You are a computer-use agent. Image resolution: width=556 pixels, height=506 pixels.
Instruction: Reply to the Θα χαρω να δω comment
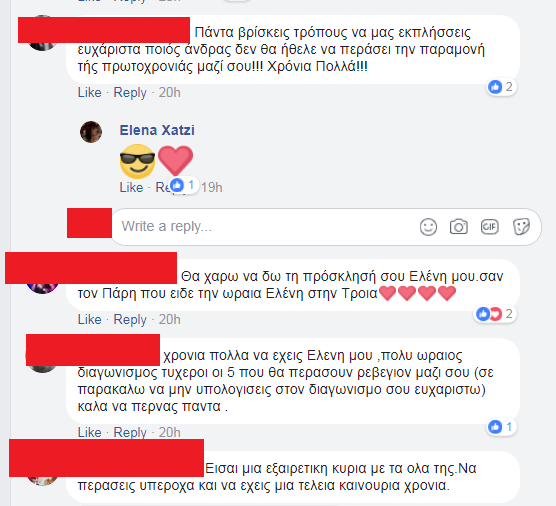(130, 319)
